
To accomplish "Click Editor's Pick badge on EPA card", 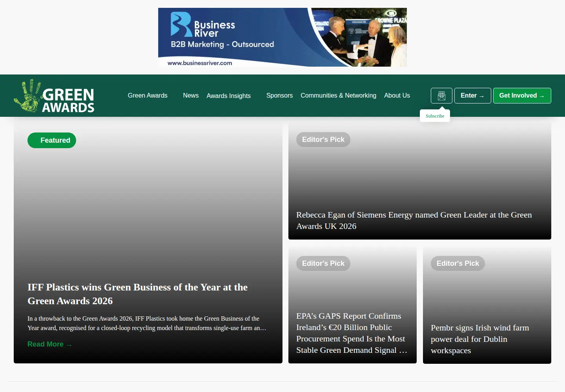I will (x=323, y=263).
